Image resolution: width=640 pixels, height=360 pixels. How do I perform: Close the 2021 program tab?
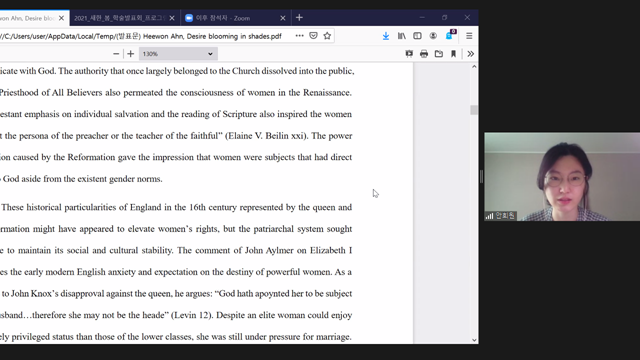pos(172,18)
